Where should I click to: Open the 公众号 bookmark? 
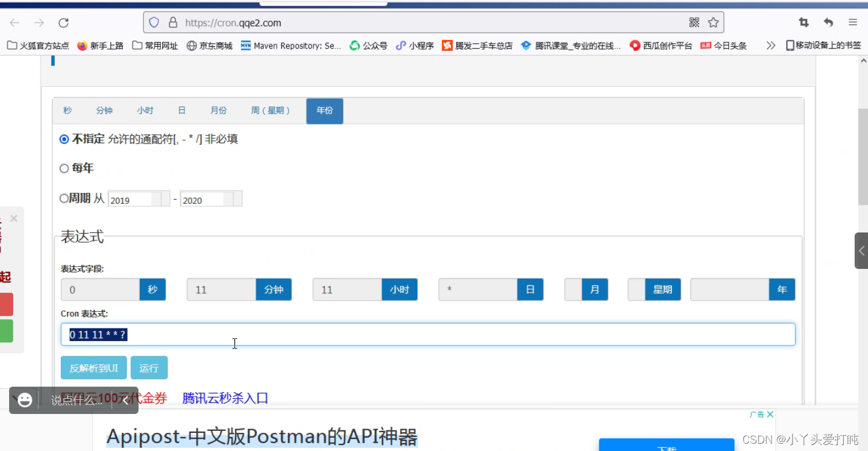point(368,46)
